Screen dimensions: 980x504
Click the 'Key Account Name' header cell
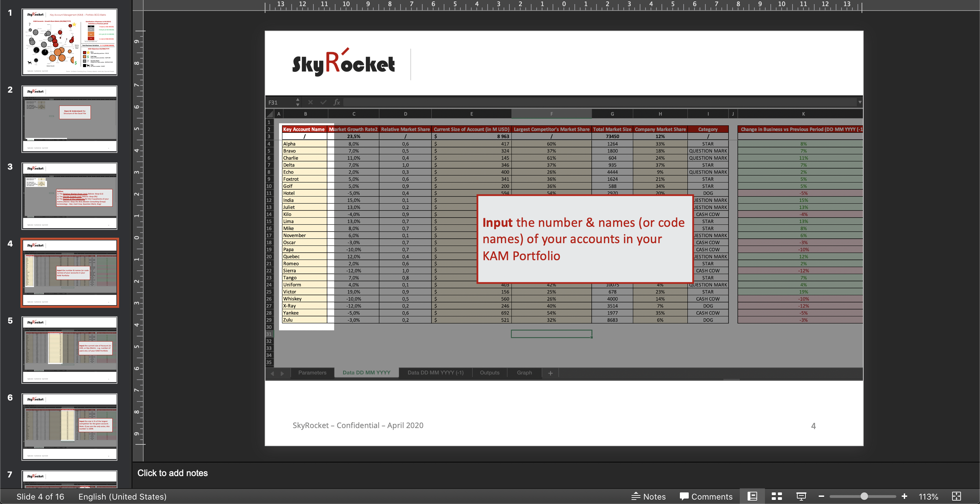304,129
